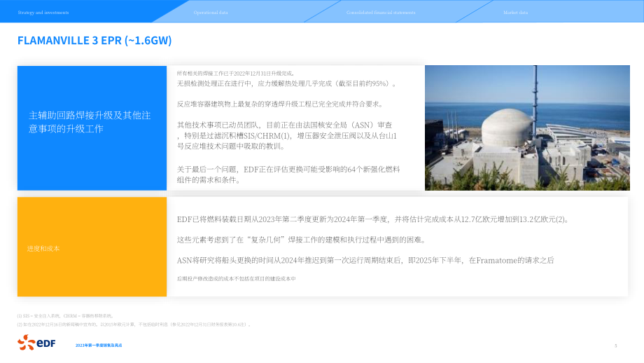The width and height of the screenshot is (644, 363).
Task: Select the line 反应堆容器建筑物上最复杂的穿透焊
Action: (x=281, y=104)
